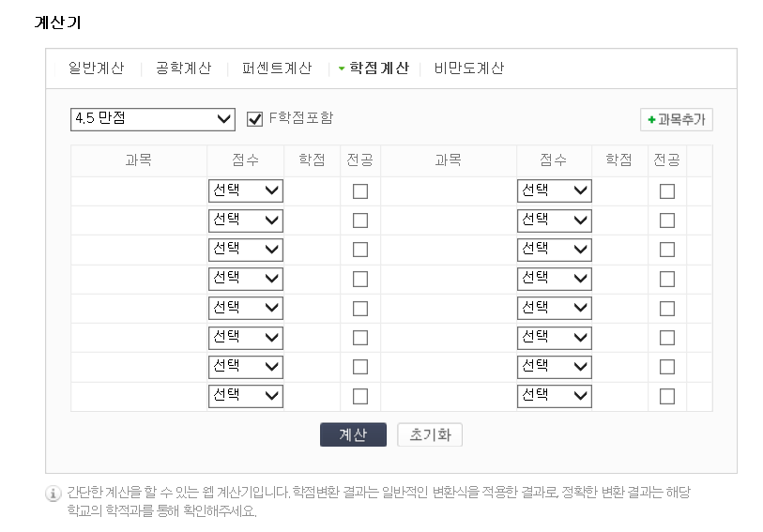The width and height of the screenshot is (763, 532).
Task: Check the 전공 box in first left row
Action: coord(360,191)
